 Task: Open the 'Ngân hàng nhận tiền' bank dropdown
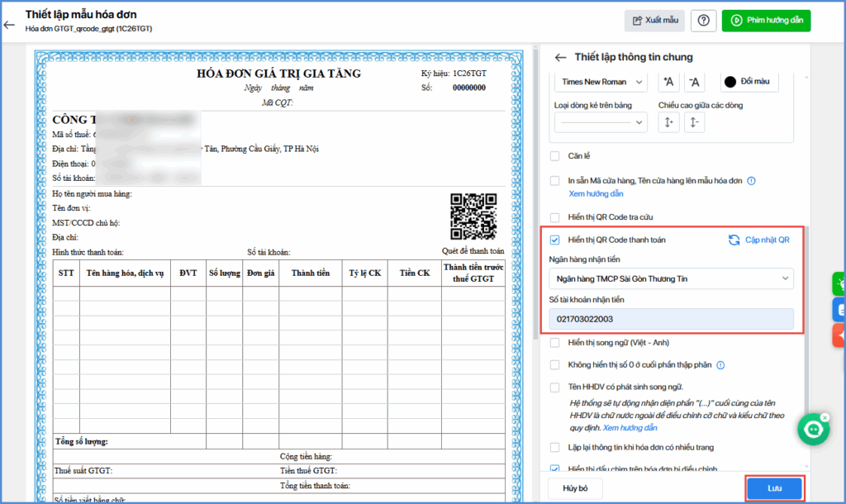(671, 279)
